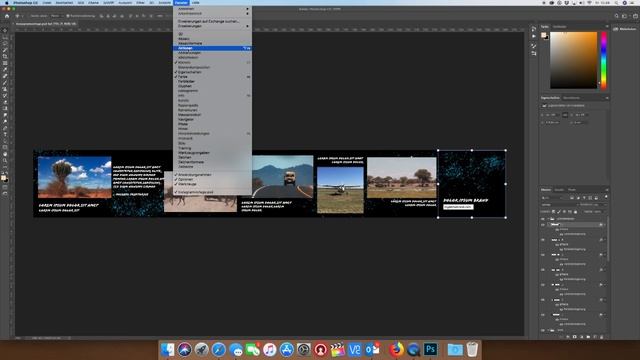This screenshot has width=640, height=360.
Task: Switch to the Korrekturen tab
Action: pyautogui.click(x=571, y=98)
